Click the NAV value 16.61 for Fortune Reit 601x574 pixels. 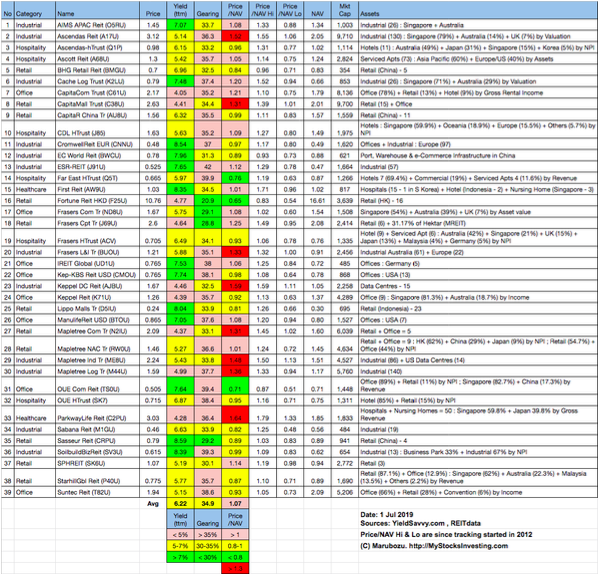pos(317,201)
